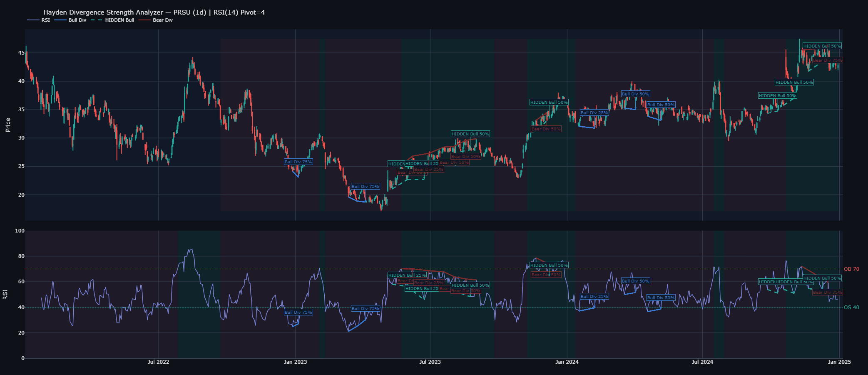The width and height of the screenshot is (868, 375).
Task: Click the Jul 2022 x-axis tick label
Action: [158, 362]
